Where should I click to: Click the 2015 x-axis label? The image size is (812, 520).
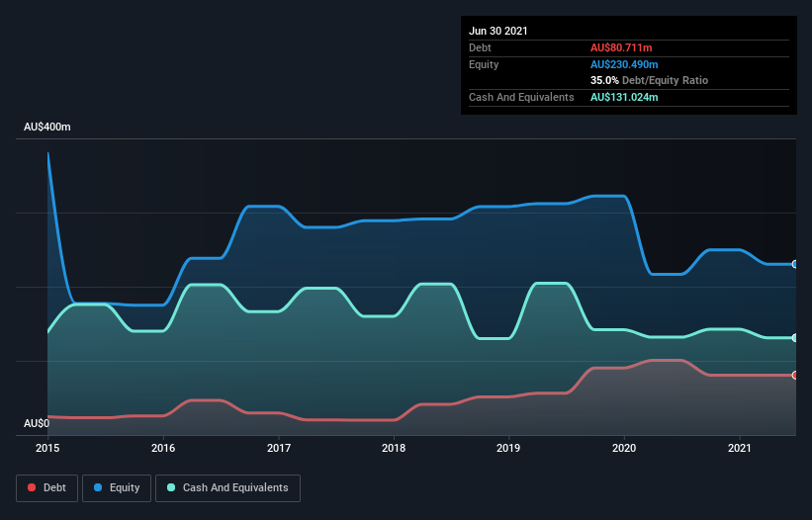(x=47, y=448)
